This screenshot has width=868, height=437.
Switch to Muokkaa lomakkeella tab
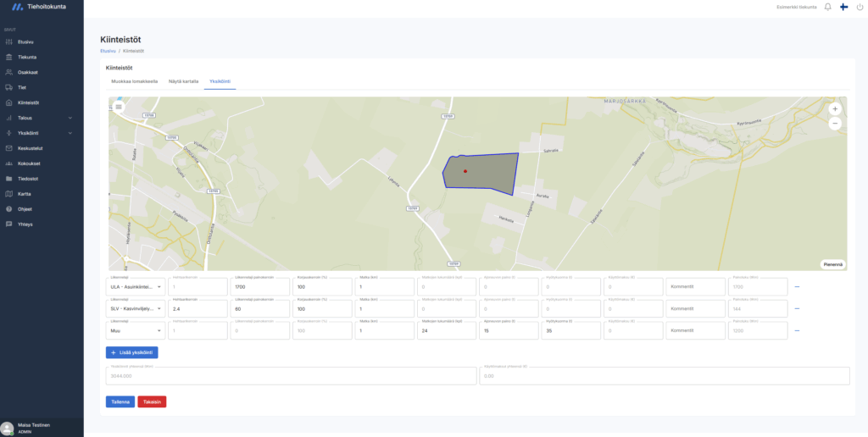(135, 81)
